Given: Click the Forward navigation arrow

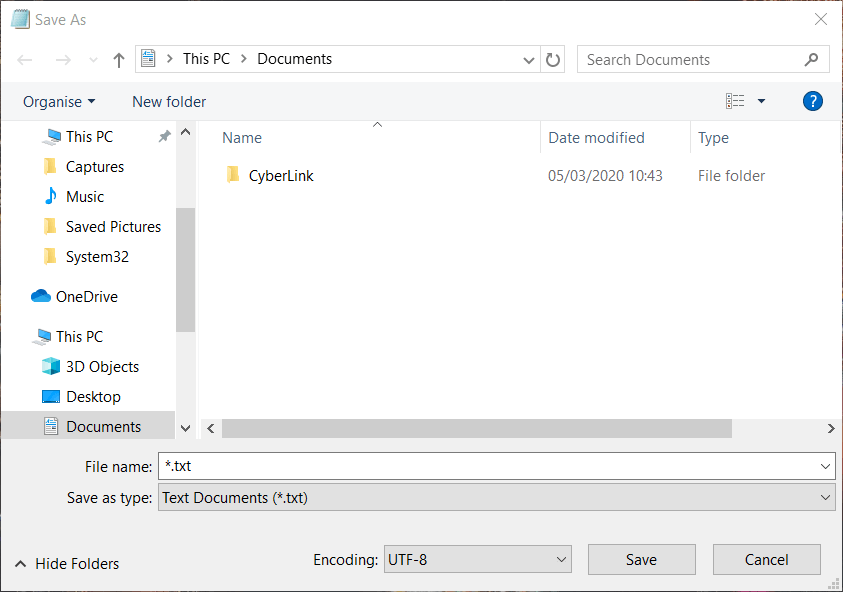Looking at the screenshot, I should (x=63, y=60).
